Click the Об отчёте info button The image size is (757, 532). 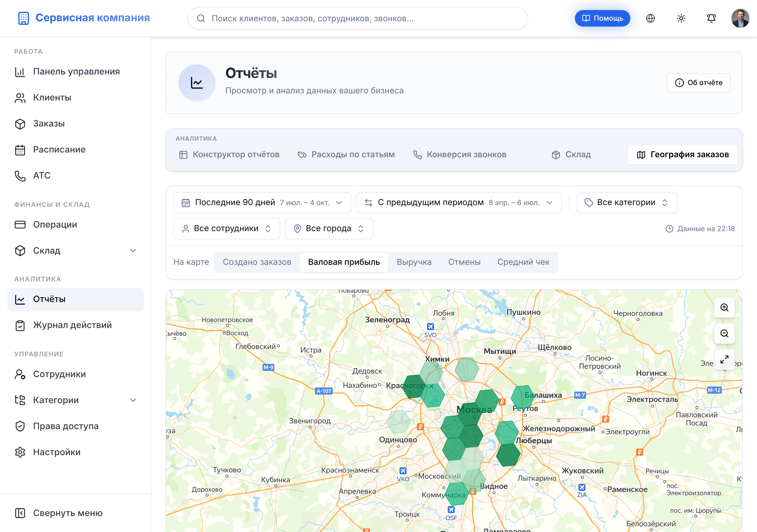point(698,83)
